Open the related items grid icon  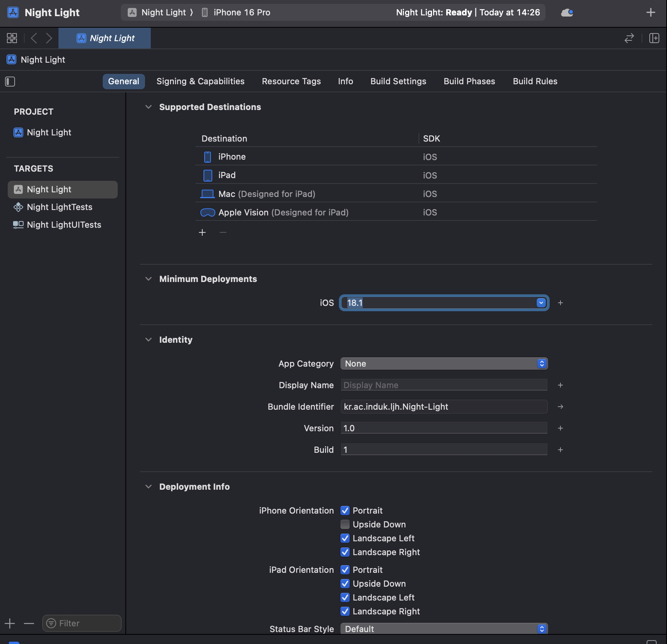tap(12, 38)
